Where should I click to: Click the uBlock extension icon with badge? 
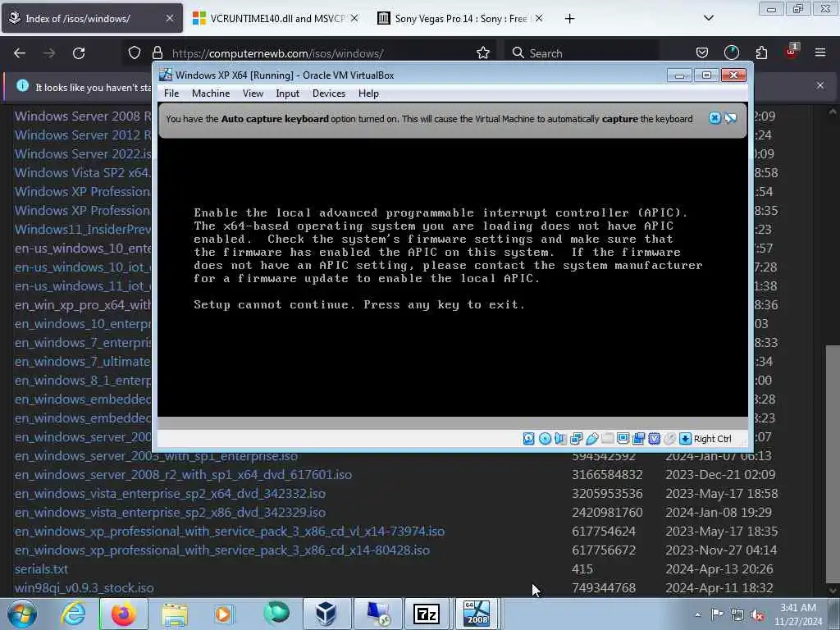click(791, 52)
